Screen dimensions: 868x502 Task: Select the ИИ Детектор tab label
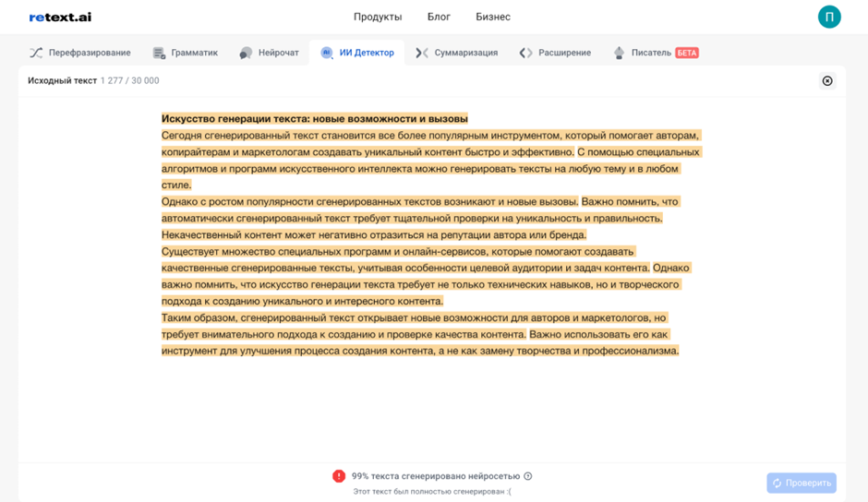point(367,53)
